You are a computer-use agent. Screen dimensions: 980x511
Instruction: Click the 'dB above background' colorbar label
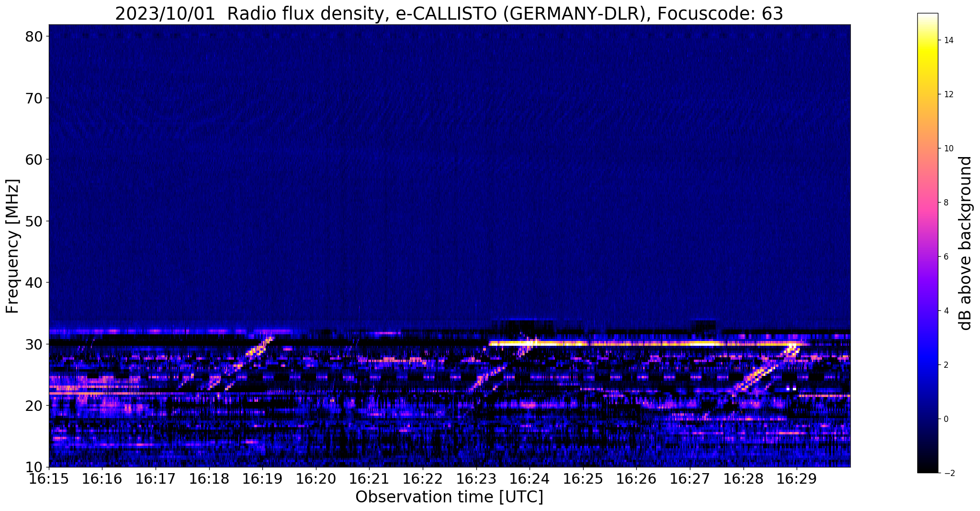tap(966, 243)
